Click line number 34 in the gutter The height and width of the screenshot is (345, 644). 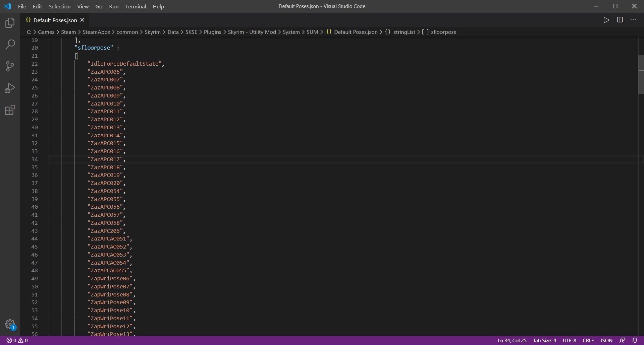pos(35,159)
